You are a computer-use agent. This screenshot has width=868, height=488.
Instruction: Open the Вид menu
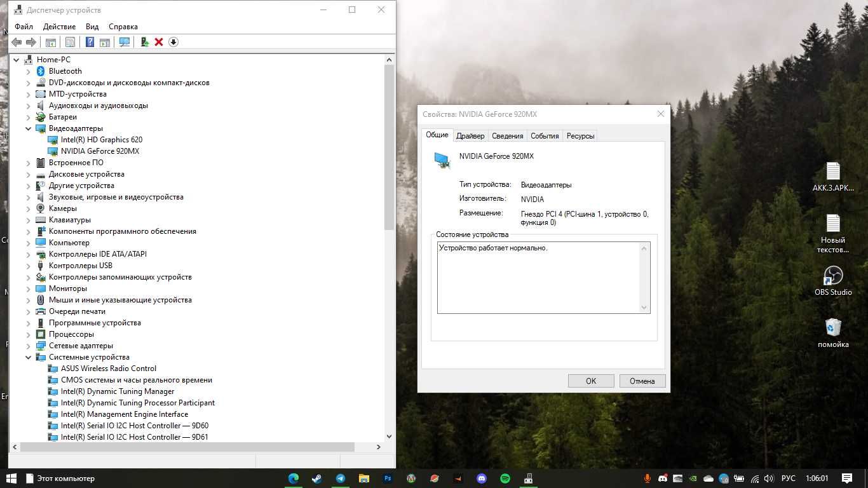click(92, 27)
